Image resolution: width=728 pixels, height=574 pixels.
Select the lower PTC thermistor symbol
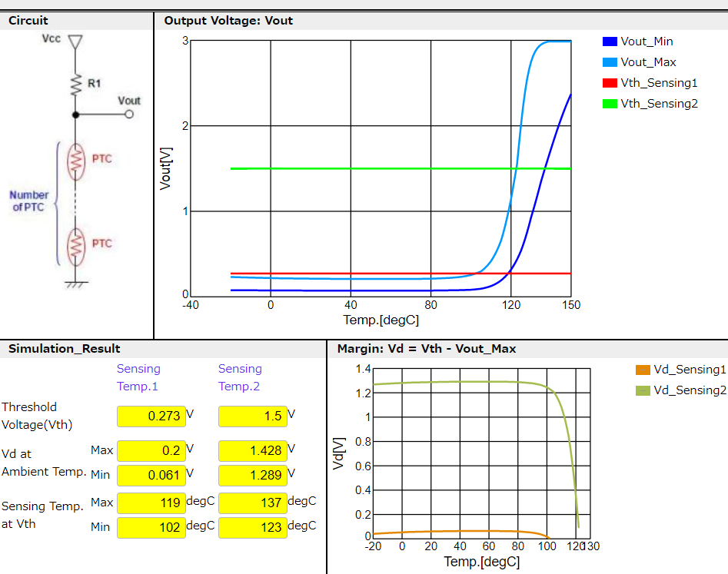pyautogui.click(x=75, y=244)
